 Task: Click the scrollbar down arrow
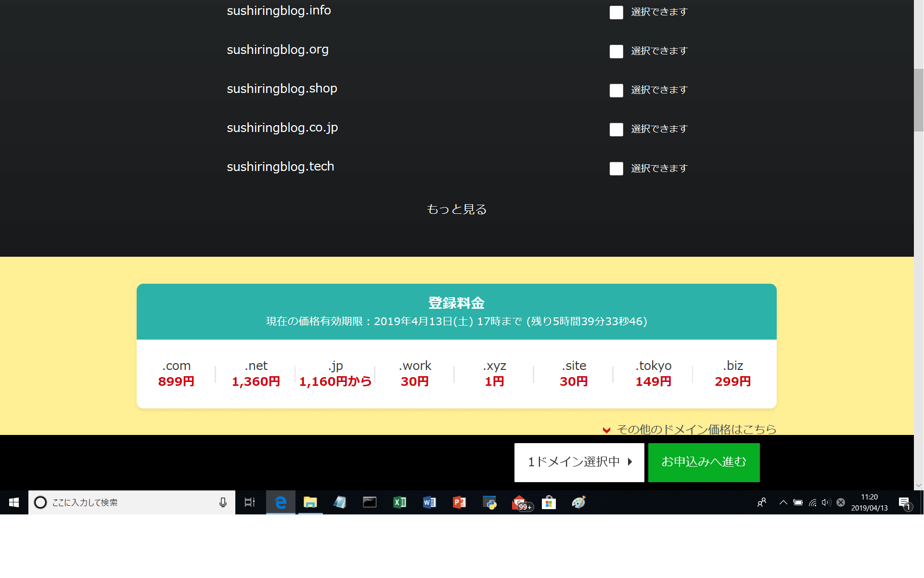click(919, 486)
